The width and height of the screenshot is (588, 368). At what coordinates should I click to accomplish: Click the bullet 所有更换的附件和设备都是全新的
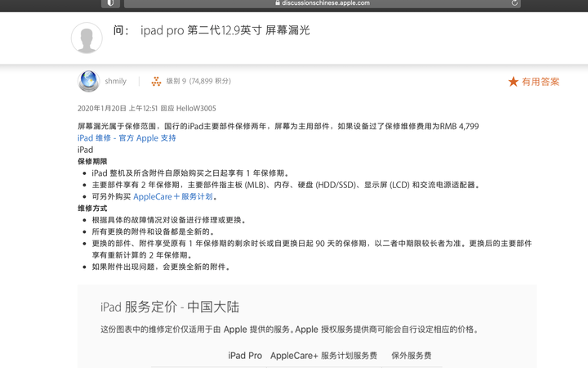pos(154,231)
